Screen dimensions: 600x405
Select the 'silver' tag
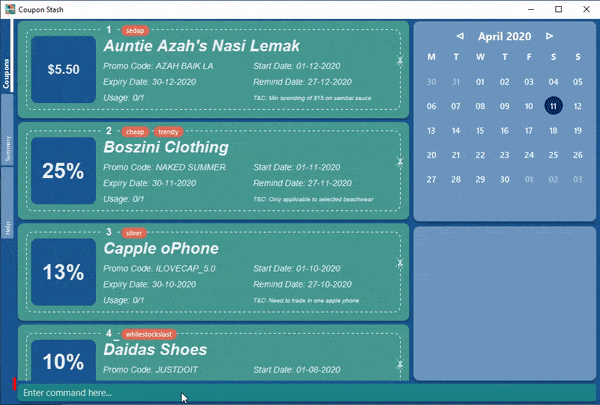click(x=134, y=233)
